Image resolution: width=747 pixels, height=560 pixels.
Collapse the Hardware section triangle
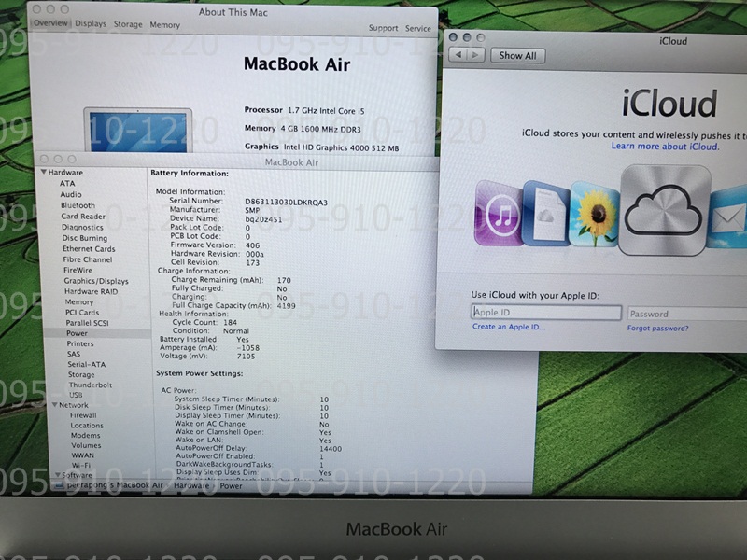(43, 172)
